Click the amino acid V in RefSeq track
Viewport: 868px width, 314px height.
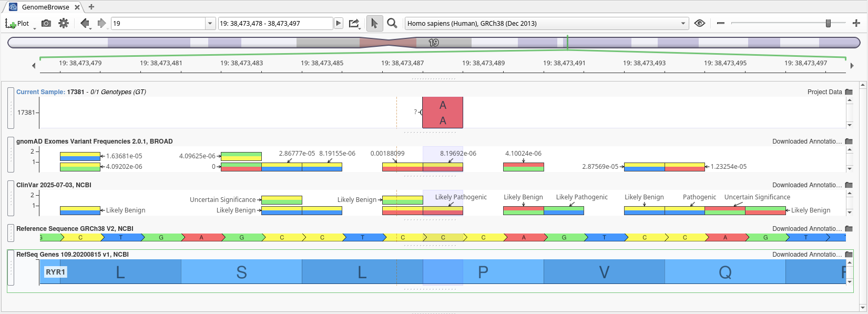pos(604,272)
